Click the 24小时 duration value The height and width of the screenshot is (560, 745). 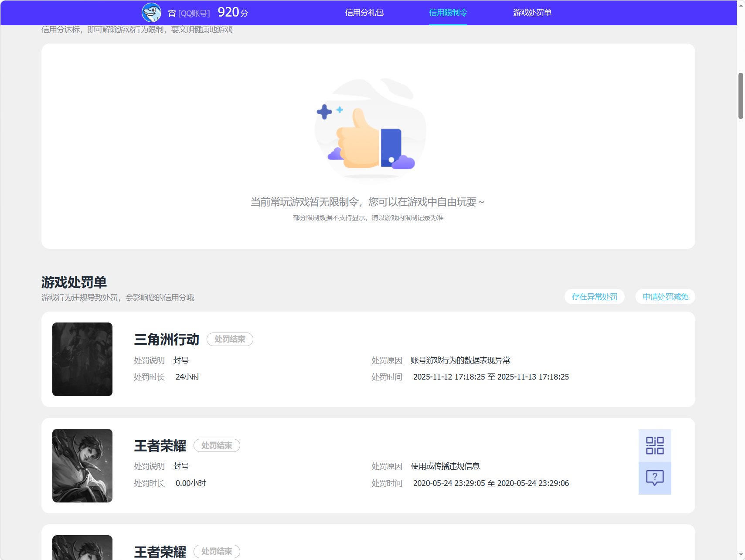coord(187,377)
